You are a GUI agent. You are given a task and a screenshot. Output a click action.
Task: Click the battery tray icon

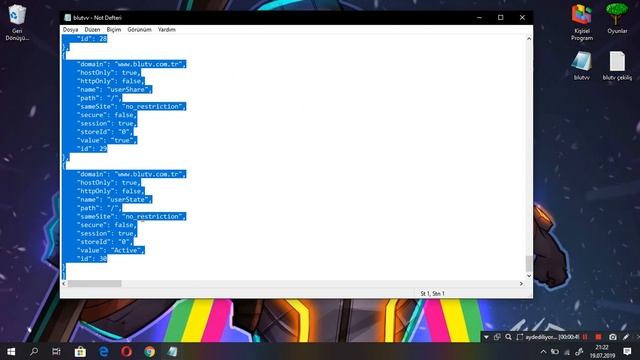coord(555,352)
